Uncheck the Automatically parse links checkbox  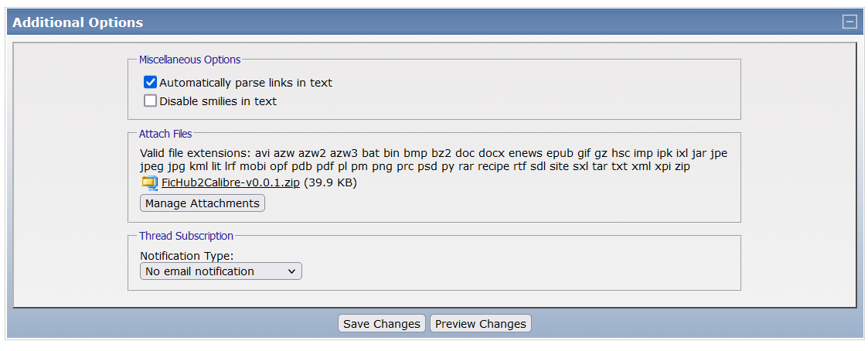coord(151,82)
